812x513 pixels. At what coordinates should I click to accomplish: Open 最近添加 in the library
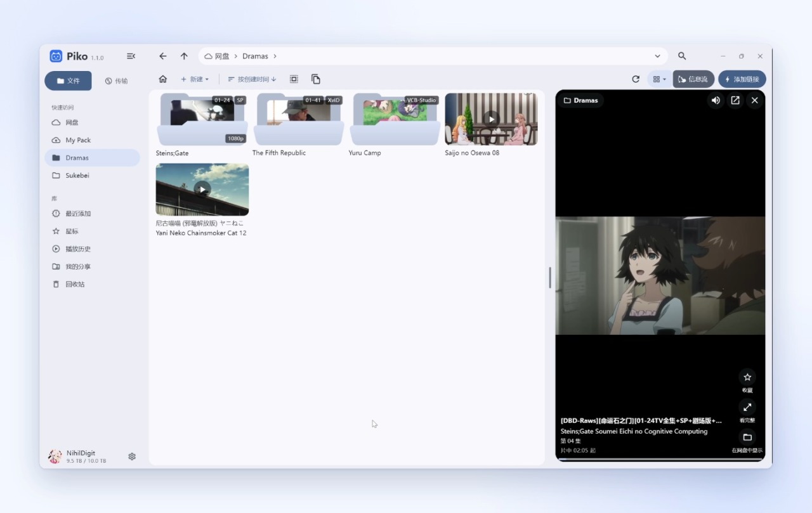[92, 214]
